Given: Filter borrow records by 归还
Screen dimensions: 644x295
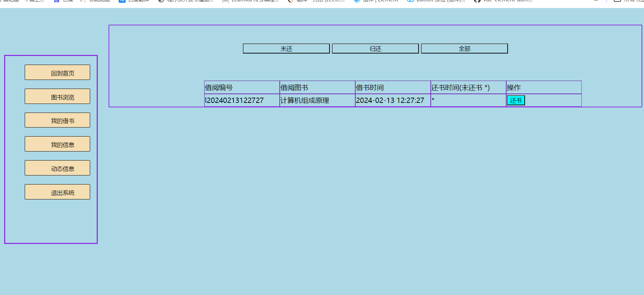Looking at the screenshot, I should (x=375, y=49).
